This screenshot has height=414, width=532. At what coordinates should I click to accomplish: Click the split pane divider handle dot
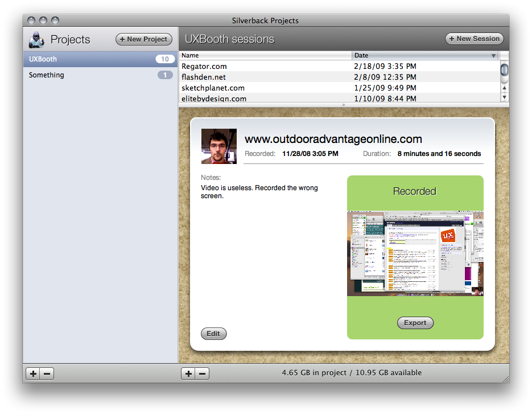tap(344, 105)
